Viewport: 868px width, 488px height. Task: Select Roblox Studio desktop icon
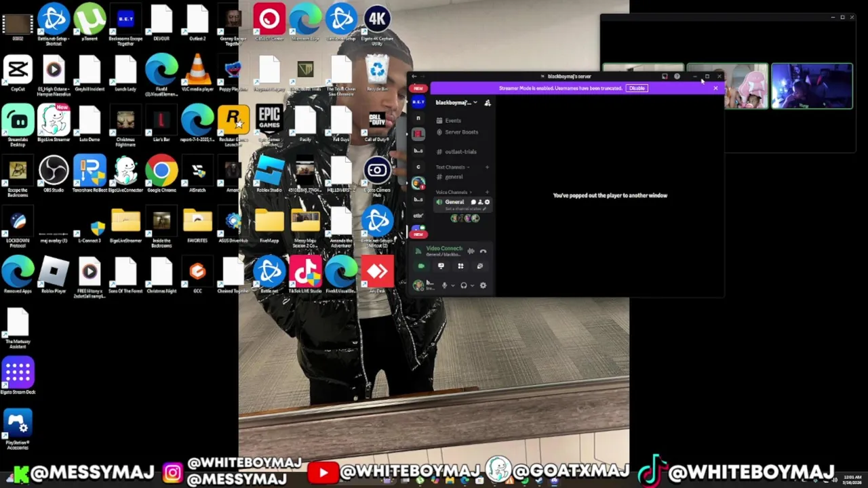[269, 175]
